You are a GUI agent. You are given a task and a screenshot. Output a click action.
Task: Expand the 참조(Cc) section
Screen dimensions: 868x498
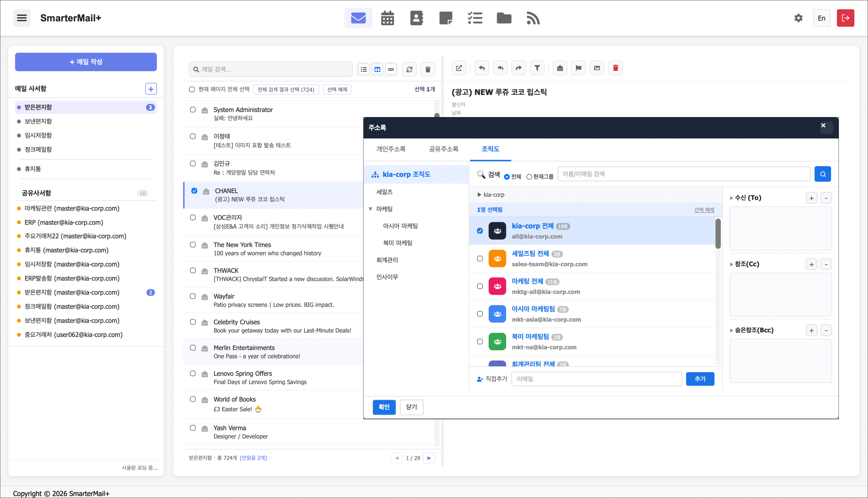[x=731, y=264]
